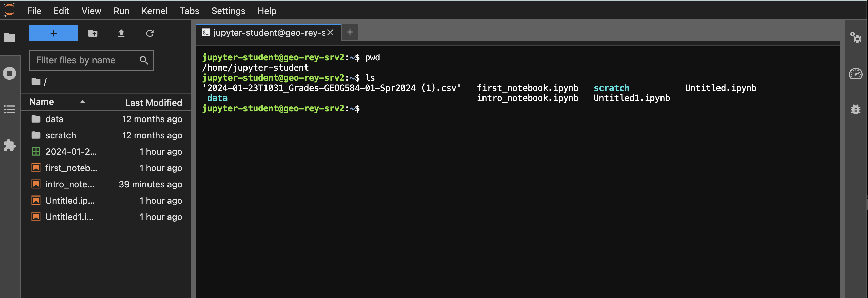
Task: Select the scratch folder in file list
Action: click(x=61, y=135)
